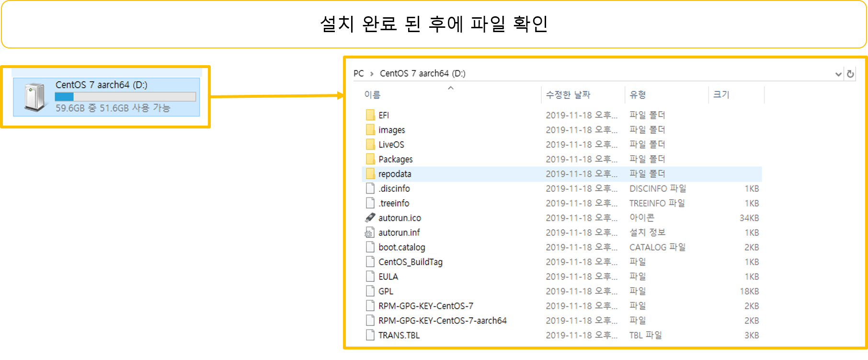Select the .treeinfo file name

pos(394,203)
